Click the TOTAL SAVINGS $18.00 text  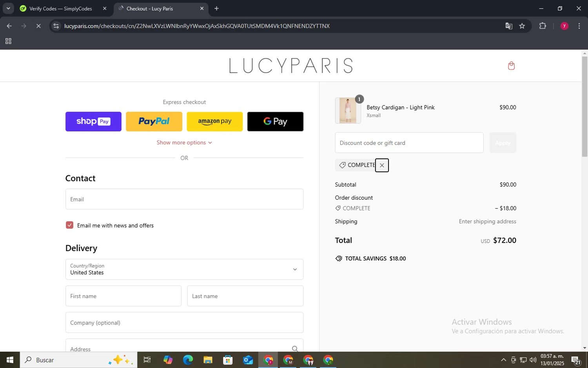click(x=375, y=259)
